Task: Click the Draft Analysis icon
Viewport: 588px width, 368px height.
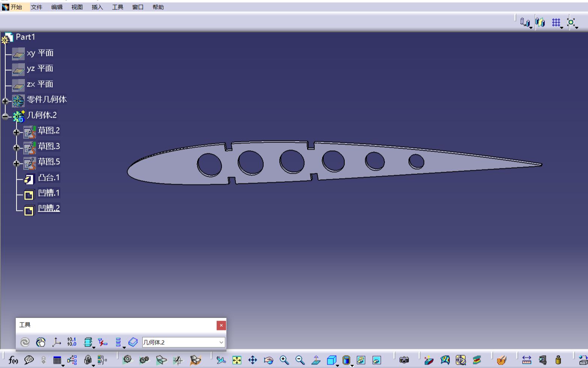Action: pos(429,360)
